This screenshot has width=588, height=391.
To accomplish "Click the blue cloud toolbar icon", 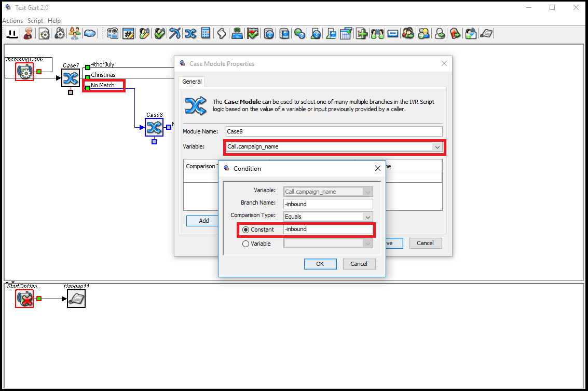I will click(90, 34).
